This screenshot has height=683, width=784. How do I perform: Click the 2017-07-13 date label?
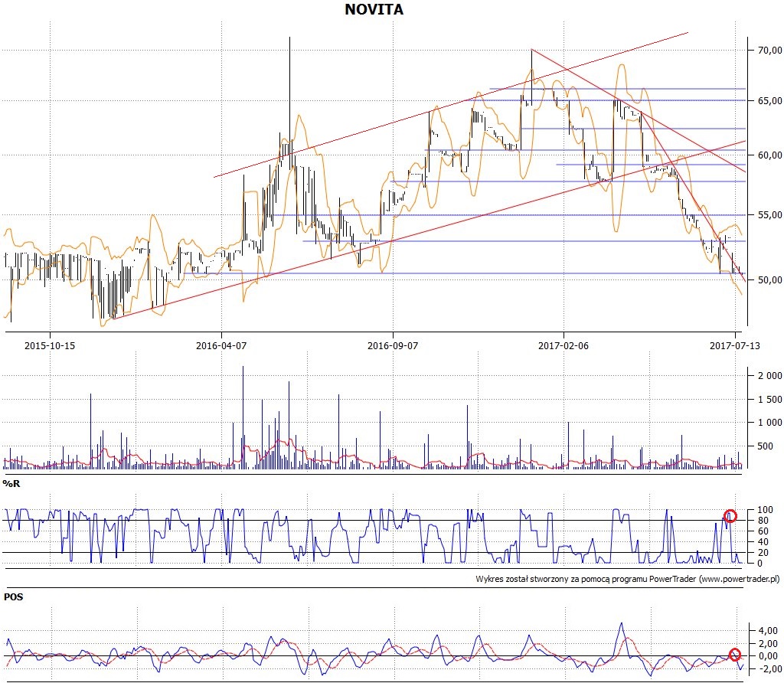[734, 345]
